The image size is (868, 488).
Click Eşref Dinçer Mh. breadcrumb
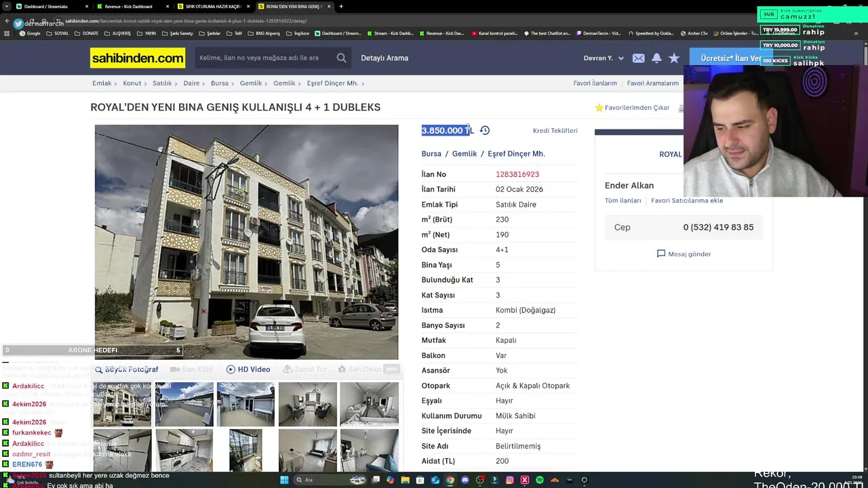point(332,83)
